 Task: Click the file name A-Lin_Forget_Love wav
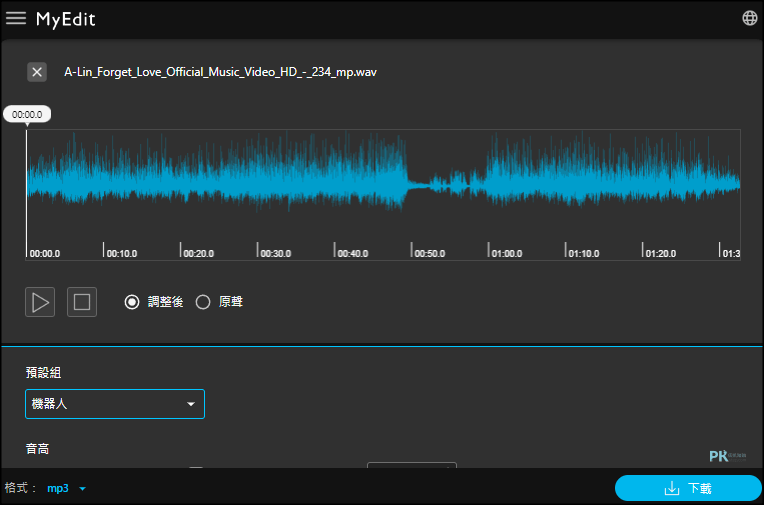coord(220,72)
